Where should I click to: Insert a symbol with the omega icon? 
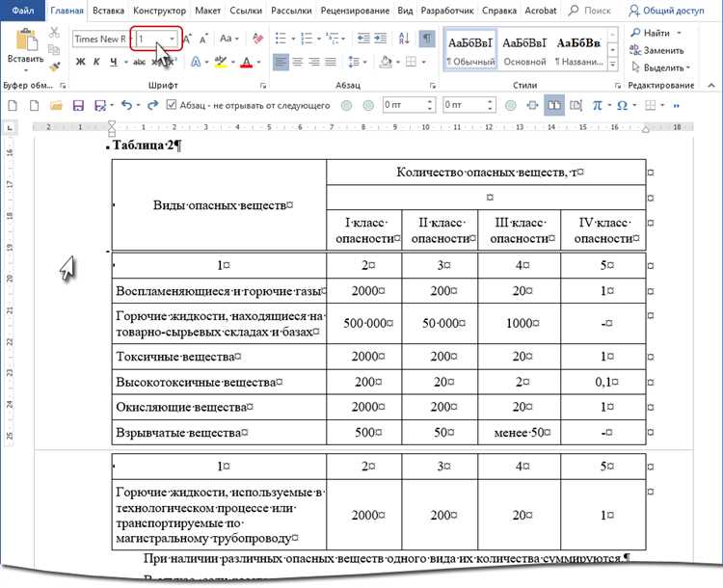click(622, 106)
